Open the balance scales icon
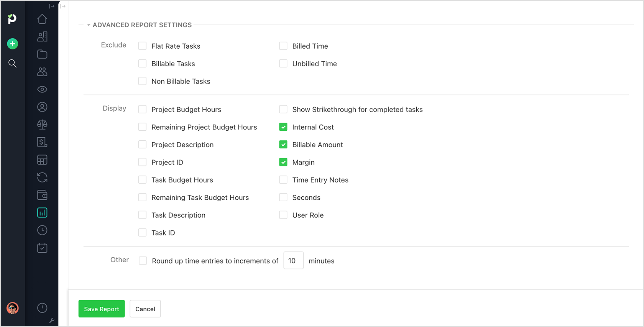644x327 pixels. coord(42,125)
